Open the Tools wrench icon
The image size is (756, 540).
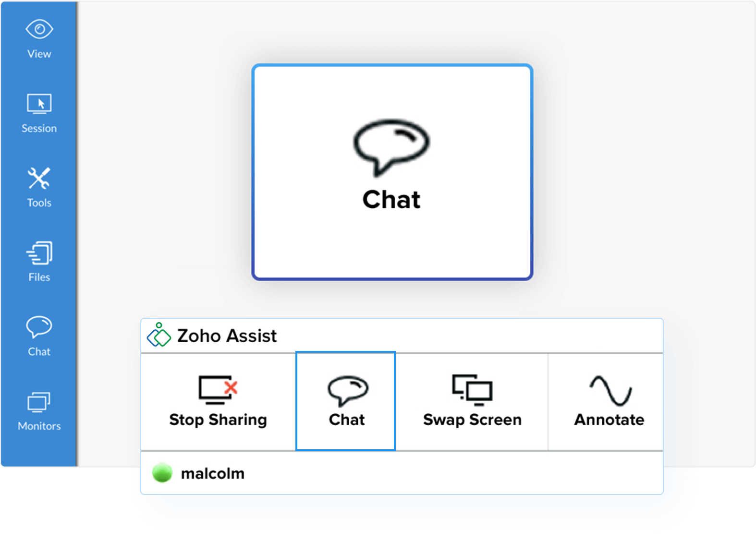click(39, 179)
